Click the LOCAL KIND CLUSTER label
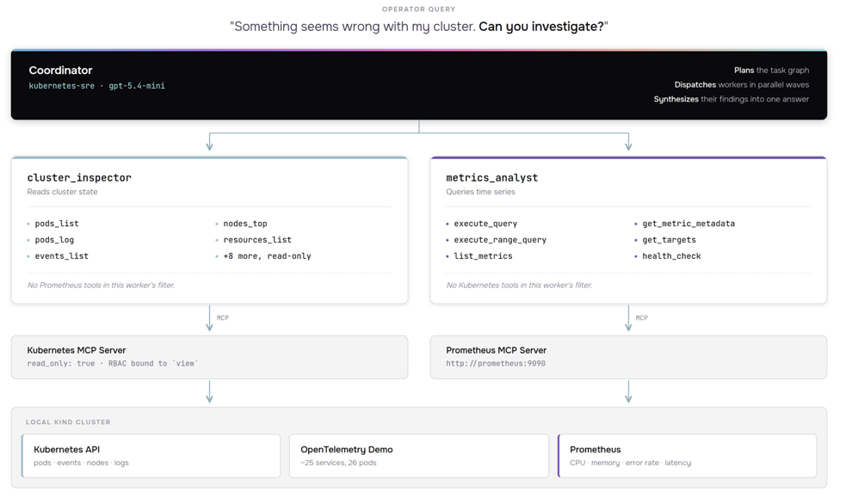The image size is (852, 504). point(68,422)
